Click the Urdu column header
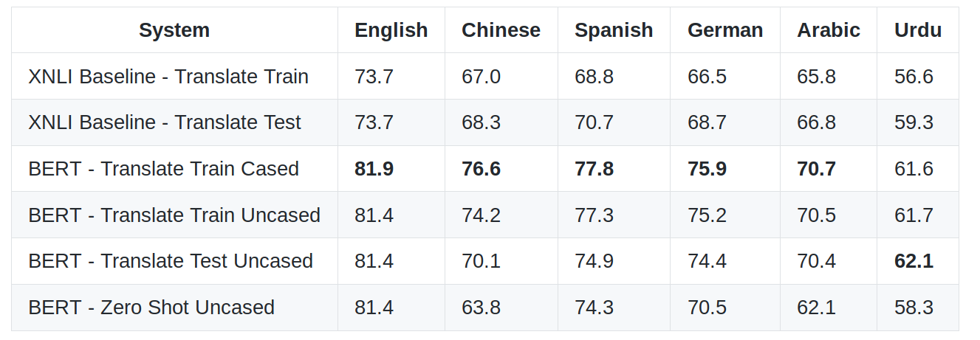Image resolution: width=980 pixels, height=340 pixels. click(x=918, y=30)
